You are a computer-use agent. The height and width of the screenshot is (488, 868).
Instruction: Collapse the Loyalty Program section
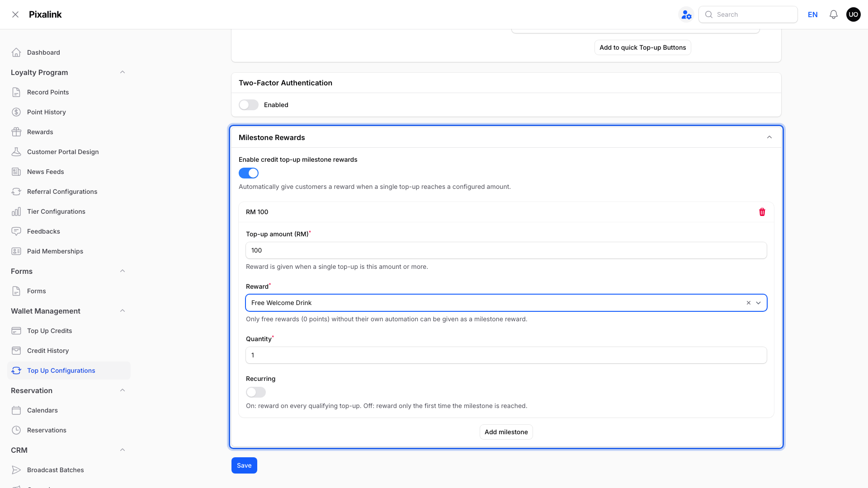[x=123, y=72]
